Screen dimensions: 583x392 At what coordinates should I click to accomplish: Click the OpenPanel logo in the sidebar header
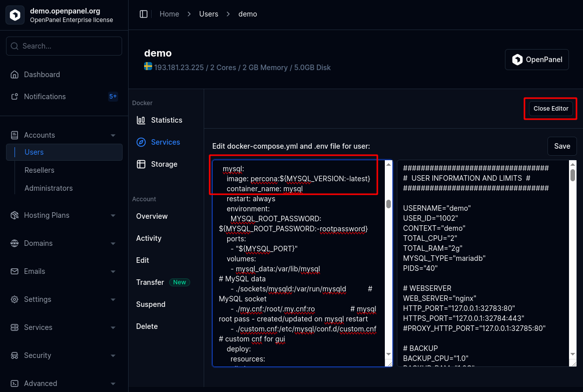15,15
